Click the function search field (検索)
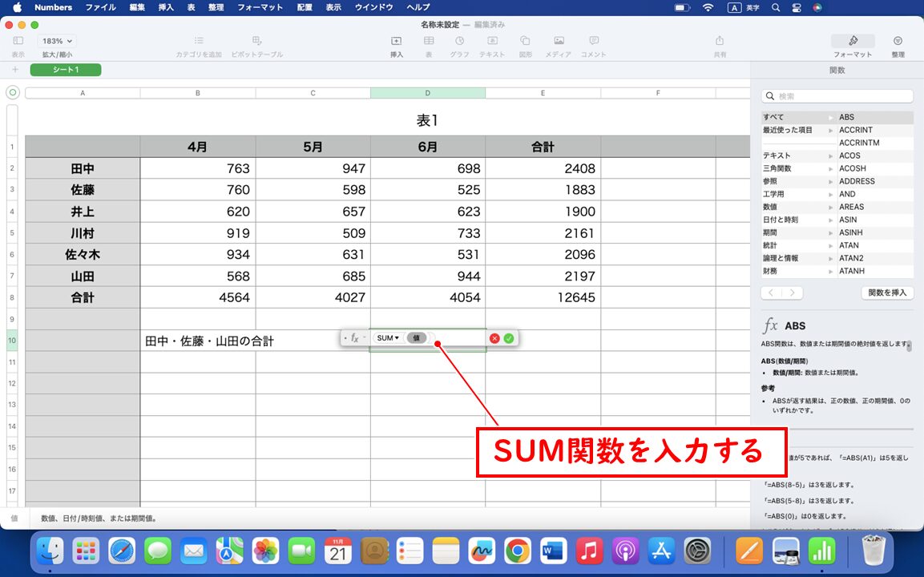 pos(837,96)
